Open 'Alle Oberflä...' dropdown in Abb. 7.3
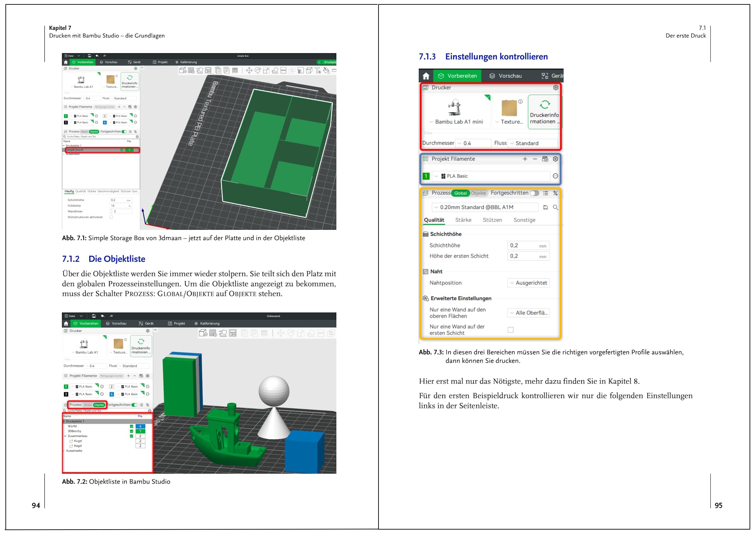This screenshot has width=756, height=535. click(x=528, y=313)
